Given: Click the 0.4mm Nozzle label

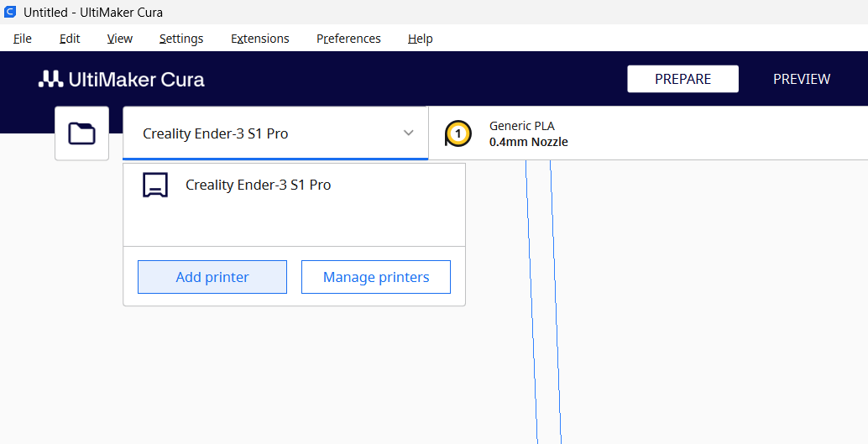Looking at the screenshot, I should [x=529, y=142].
